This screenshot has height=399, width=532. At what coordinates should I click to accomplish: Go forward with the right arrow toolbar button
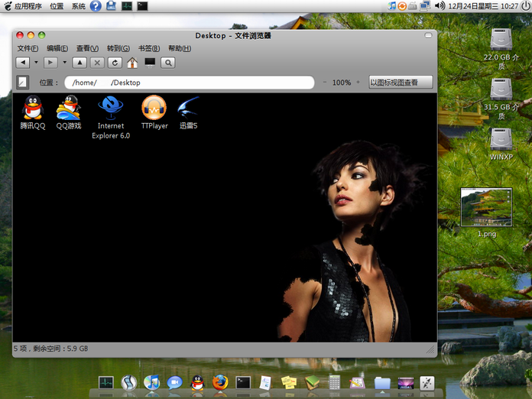50,63
